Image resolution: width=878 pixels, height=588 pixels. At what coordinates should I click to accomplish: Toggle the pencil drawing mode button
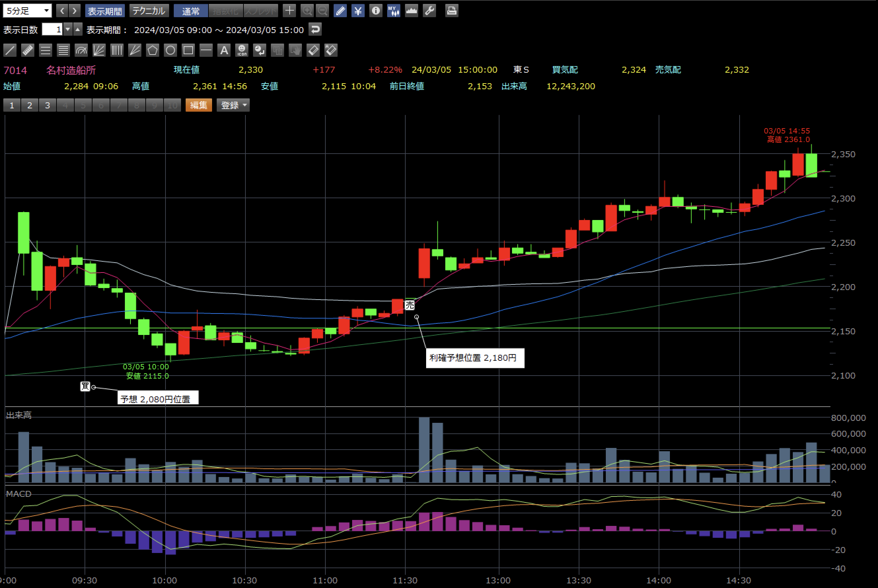pos(340,11)
